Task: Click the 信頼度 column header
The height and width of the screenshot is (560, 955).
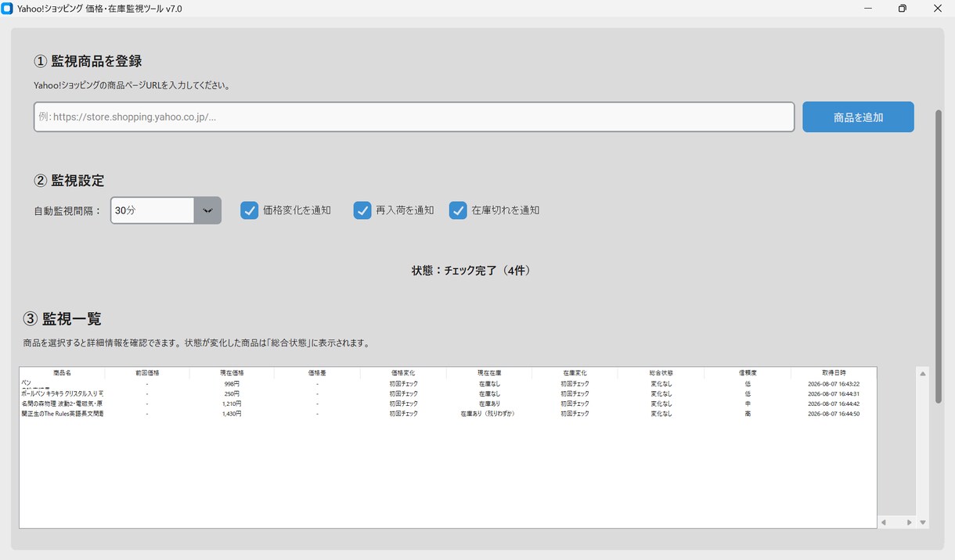Action: coord(748,373)
